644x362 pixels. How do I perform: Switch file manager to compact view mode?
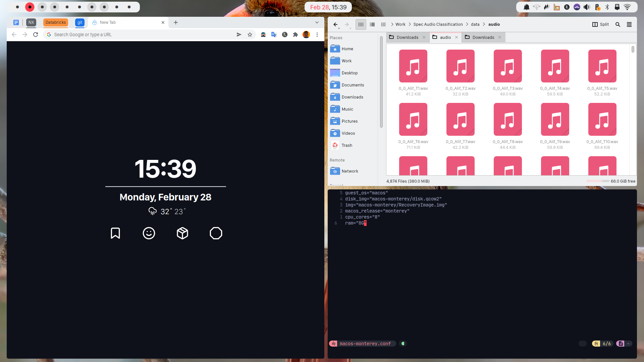pos(384,24)
